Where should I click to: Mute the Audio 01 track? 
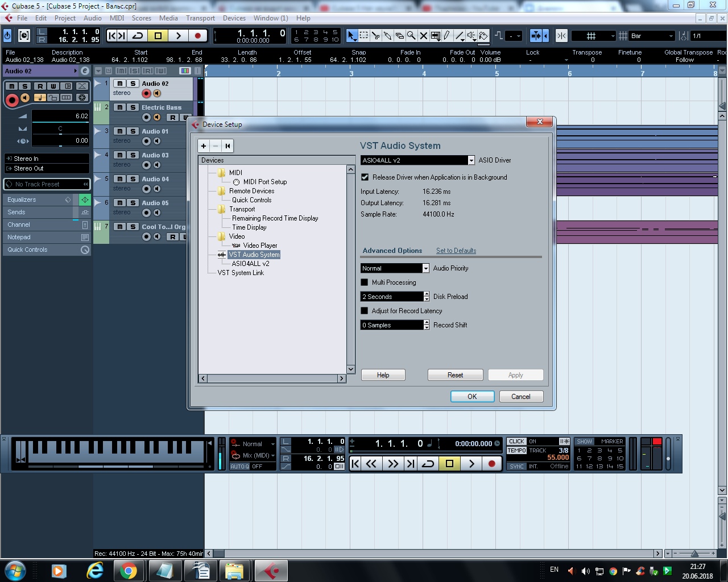(119, 131)
